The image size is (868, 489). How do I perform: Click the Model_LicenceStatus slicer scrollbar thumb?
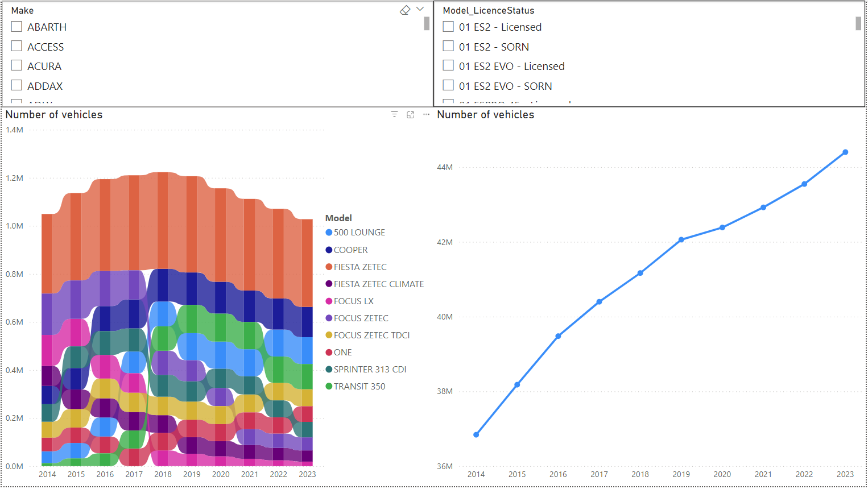pos(858,23)
